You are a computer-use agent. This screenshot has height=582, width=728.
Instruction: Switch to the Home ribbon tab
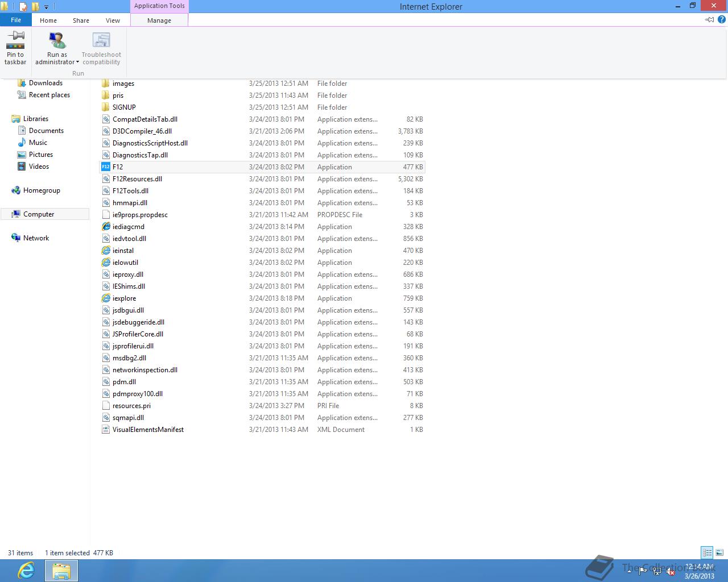point(48,20)
